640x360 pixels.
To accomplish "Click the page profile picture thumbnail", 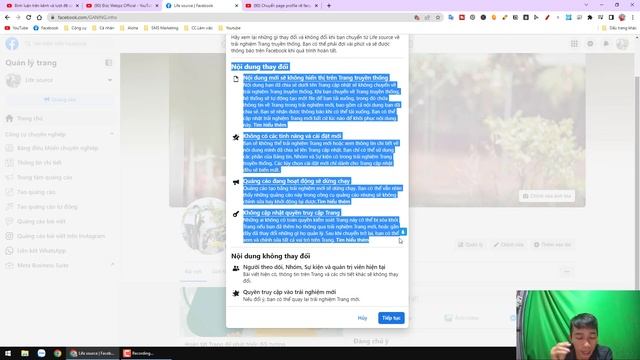I will (204, 226).
